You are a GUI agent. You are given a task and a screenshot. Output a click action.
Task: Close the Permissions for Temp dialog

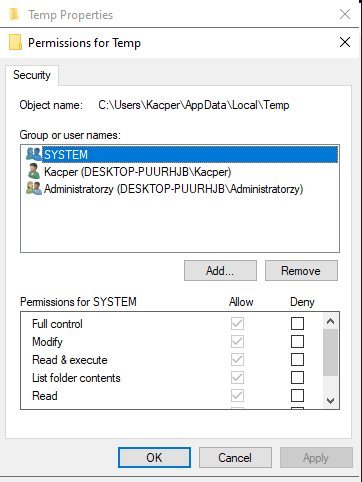345,42
